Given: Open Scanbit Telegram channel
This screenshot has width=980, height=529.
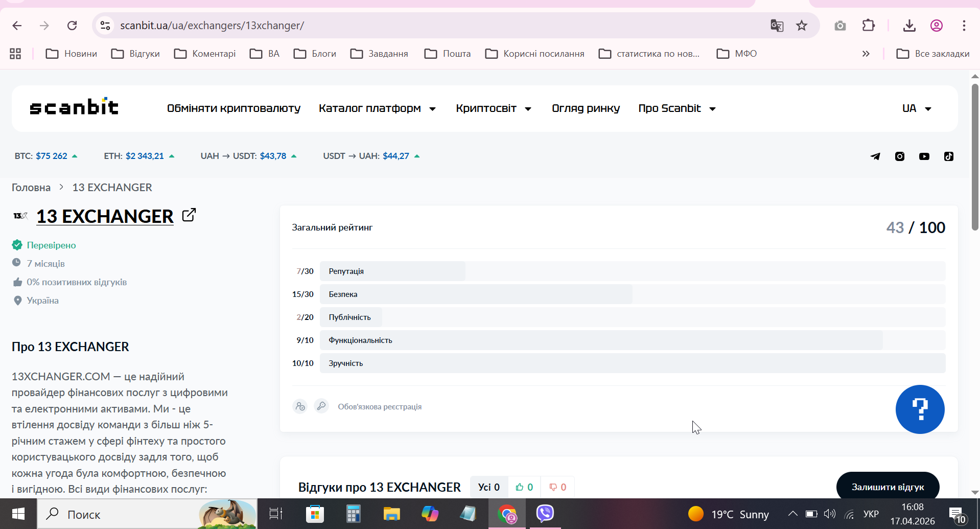Looking at the screenshot, I should pyautogui.click(x=875, y=156).
